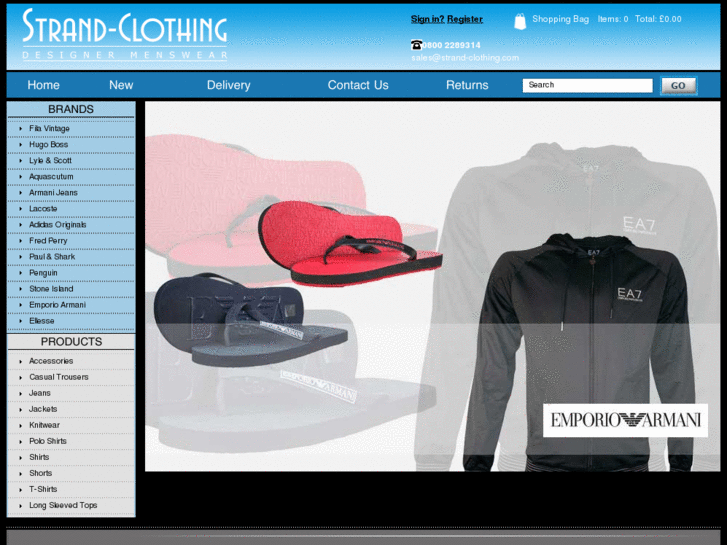Browse the Shorts category
This screenshot has height=545, width=727.
click(40, 473)
